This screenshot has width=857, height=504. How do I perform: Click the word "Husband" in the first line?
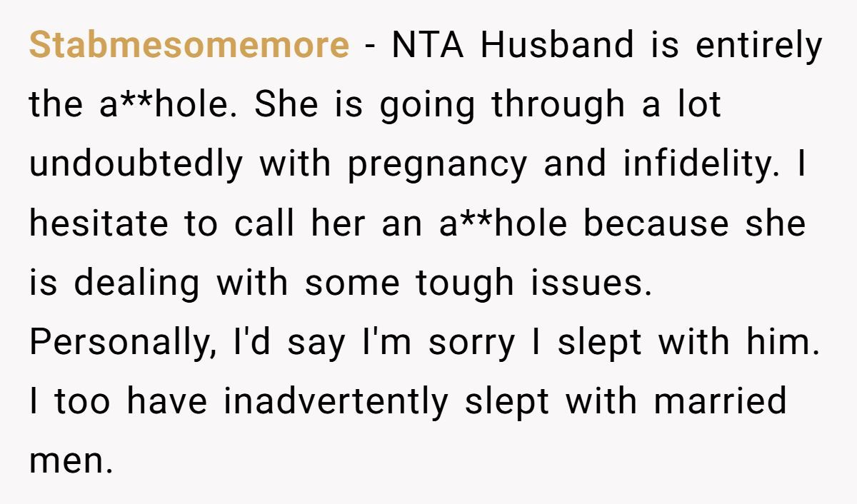coord(557,46)
